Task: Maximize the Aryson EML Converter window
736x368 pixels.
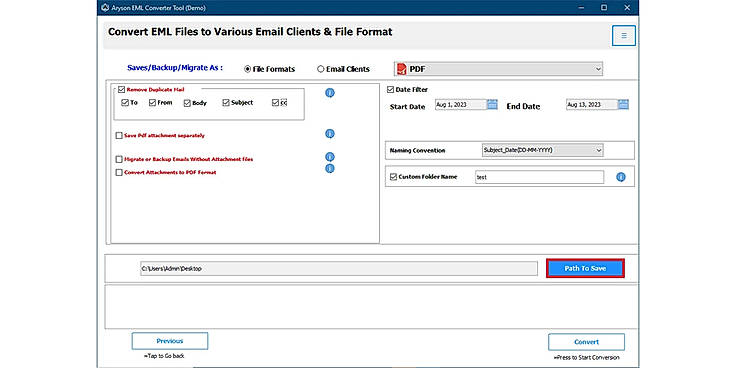Action: click(604, 8)
